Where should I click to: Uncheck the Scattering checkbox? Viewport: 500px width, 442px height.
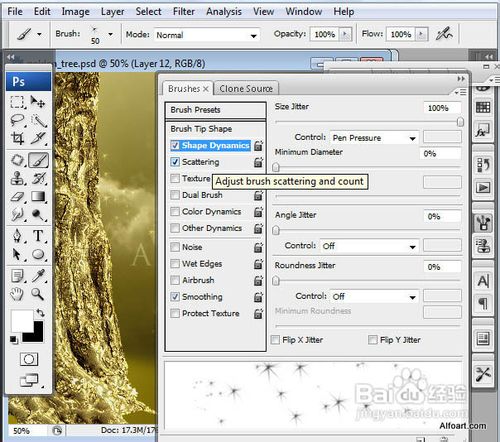point(175,162)
